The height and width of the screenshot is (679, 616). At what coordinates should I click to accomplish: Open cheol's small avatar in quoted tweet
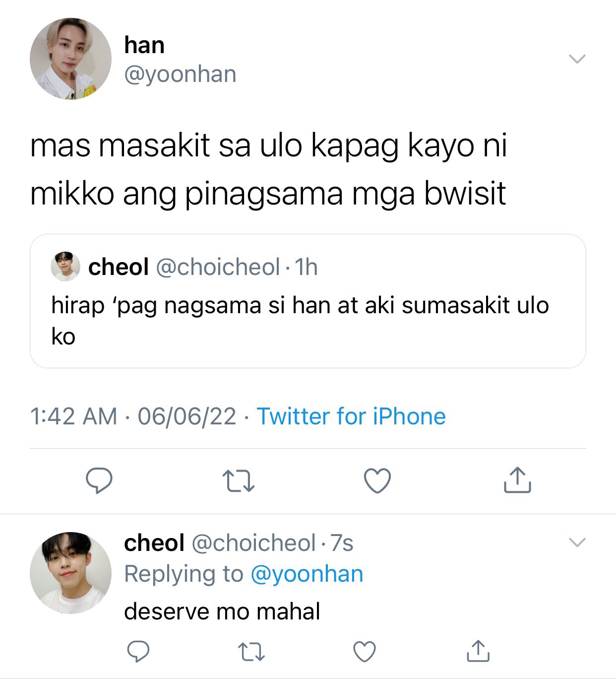[65, 267]
